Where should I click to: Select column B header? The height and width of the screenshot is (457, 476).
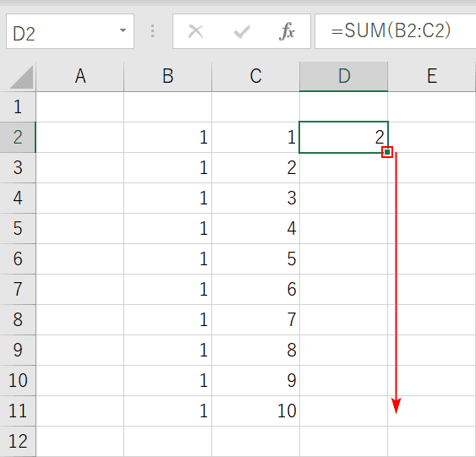(x=168, y=76)
